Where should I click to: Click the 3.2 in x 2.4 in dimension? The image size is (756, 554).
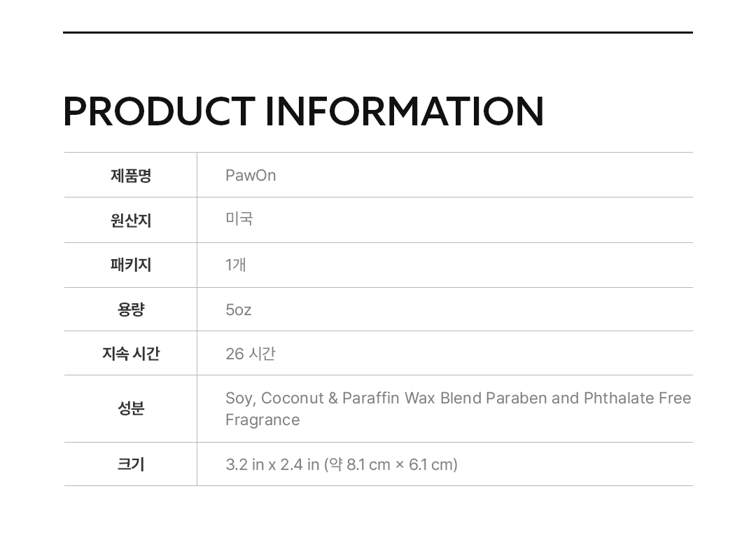point(272,464)
